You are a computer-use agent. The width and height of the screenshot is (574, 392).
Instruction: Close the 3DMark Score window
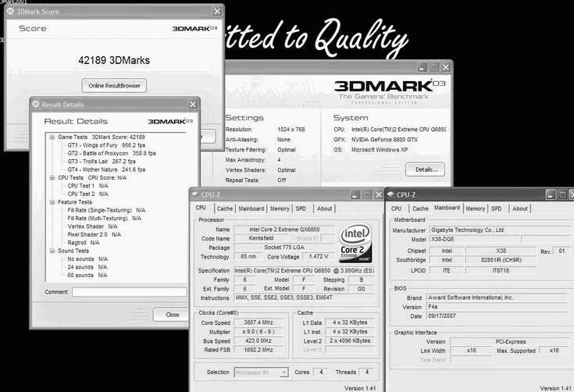tap(217, 12)
